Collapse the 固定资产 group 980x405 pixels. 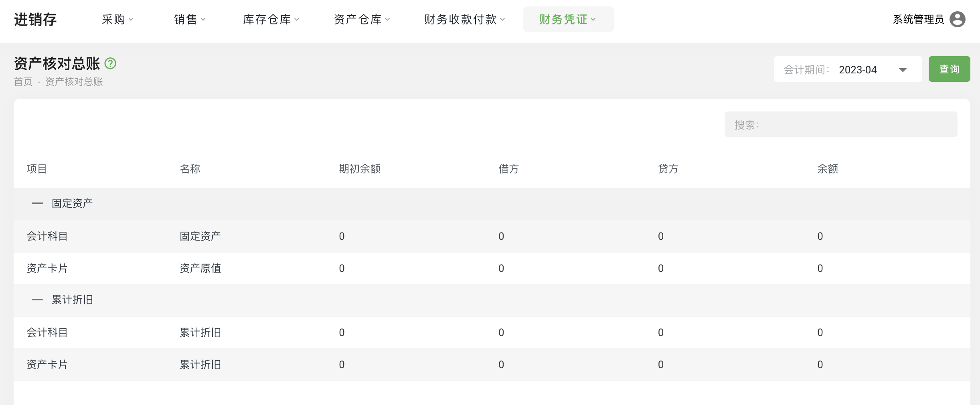pos(38,203)
